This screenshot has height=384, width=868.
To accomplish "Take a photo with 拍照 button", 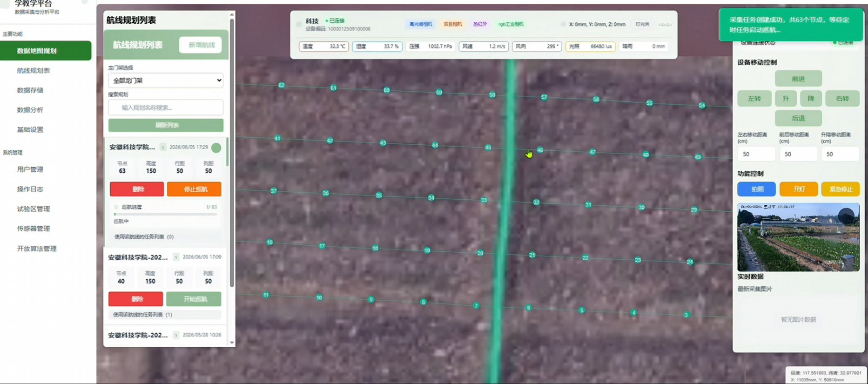I will tap(757, 189).
